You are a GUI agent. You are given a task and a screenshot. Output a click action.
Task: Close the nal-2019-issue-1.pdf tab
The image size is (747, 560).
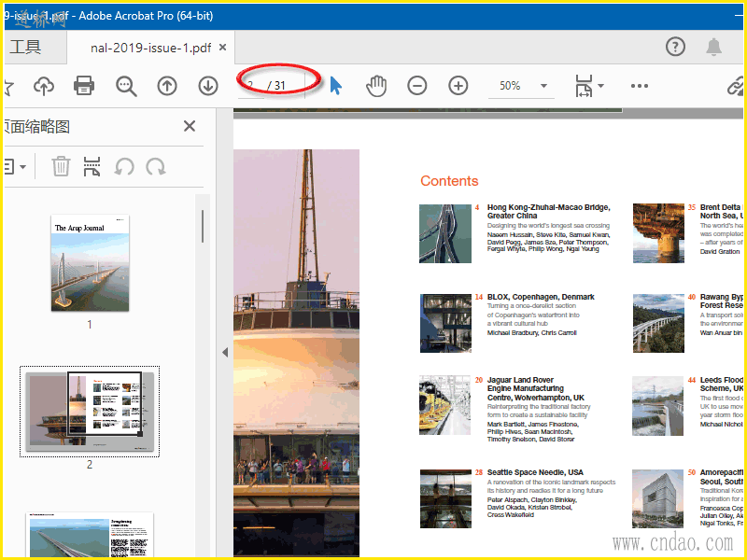[x=222, y=48]
